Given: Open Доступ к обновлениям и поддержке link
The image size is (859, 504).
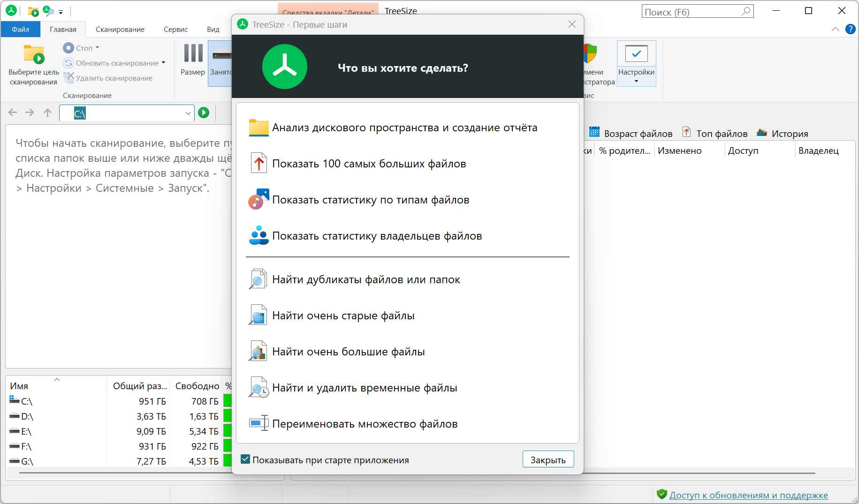Looking at the screenshot, I should pyautogui.click(x=748, y=495).
